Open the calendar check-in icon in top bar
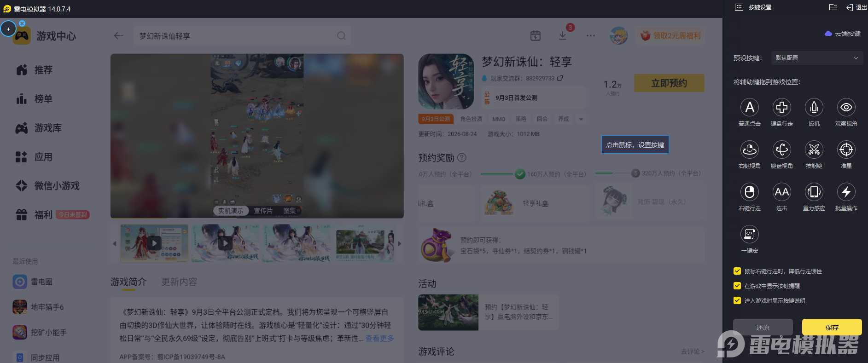This screenshot has width=868, height=363. 535,35
